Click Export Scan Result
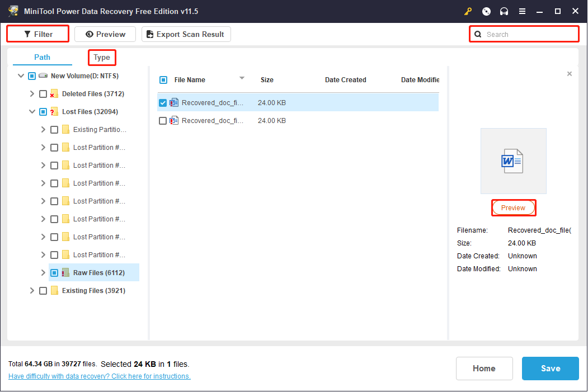The image size is (588, 392). pos(186,34)
